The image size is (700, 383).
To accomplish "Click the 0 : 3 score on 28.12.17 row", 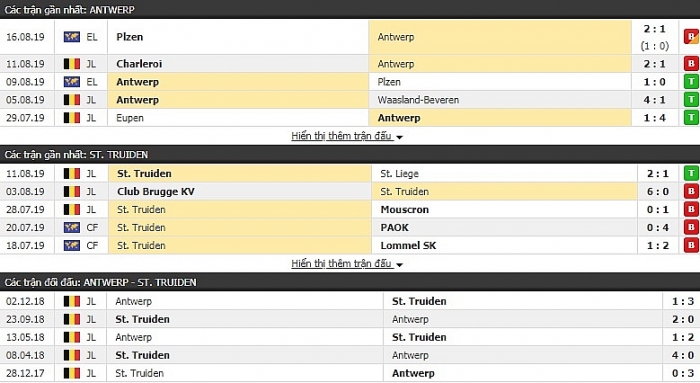I will (x=683, y=373).
